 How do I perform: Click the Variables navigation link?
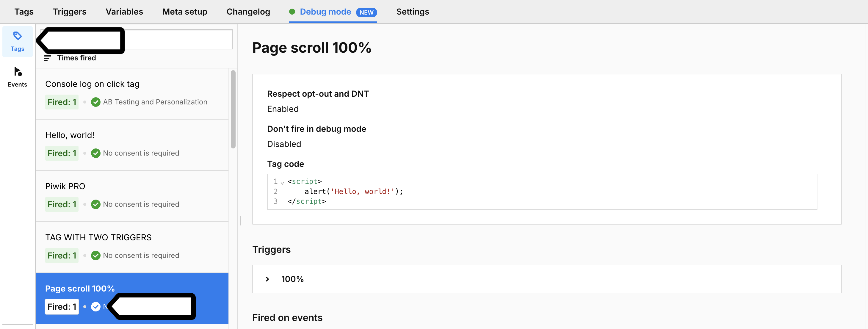(125, 11)
